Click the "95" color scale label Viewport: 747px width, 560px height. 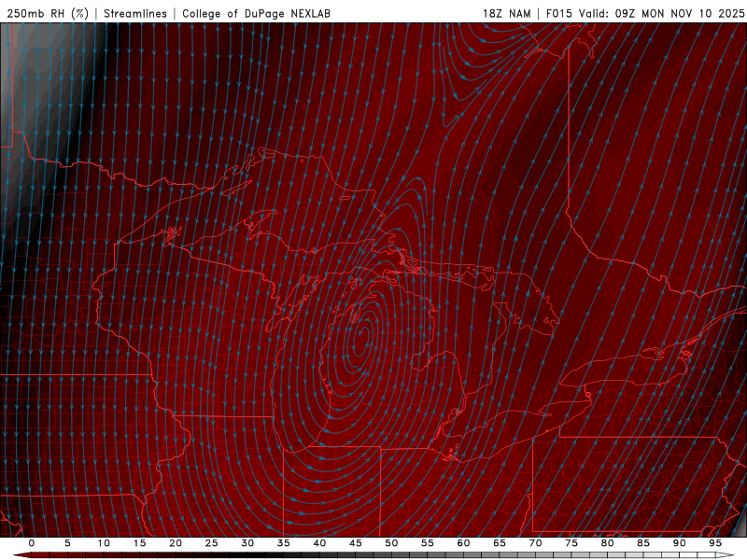coord(715,543)
